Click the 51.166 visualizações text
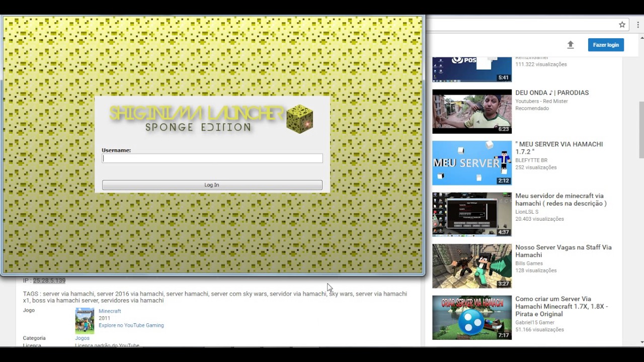Image resolution: width=644 pixels, height=362 pixels. (539, 330)
